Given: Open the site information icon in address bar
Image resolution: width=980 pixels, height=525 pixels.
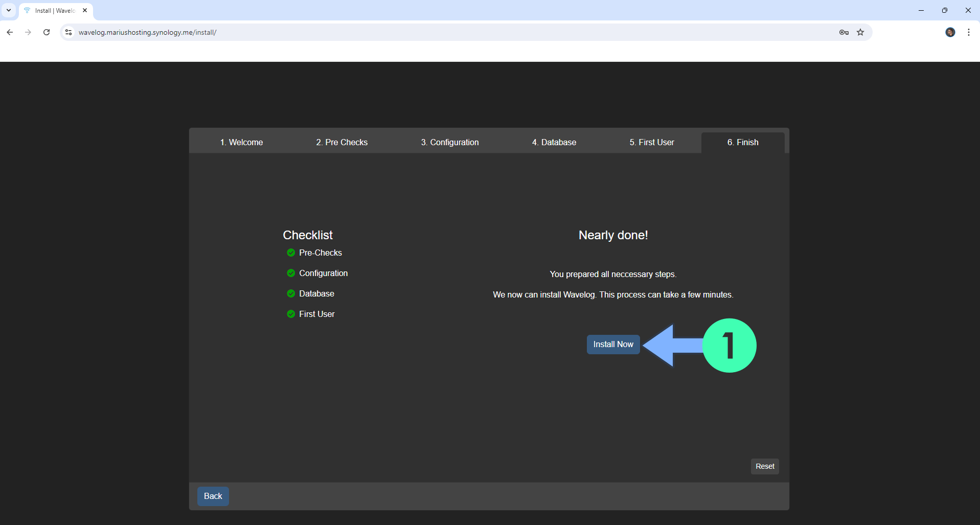Looking at the screenshot, I should coord(69,32).
